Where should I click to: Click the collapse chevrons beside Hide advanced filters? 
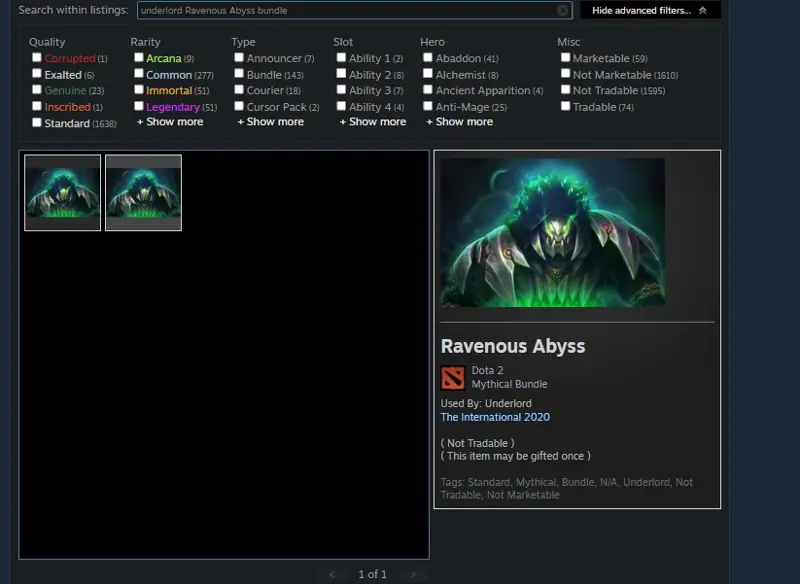(x=703, y=10)
